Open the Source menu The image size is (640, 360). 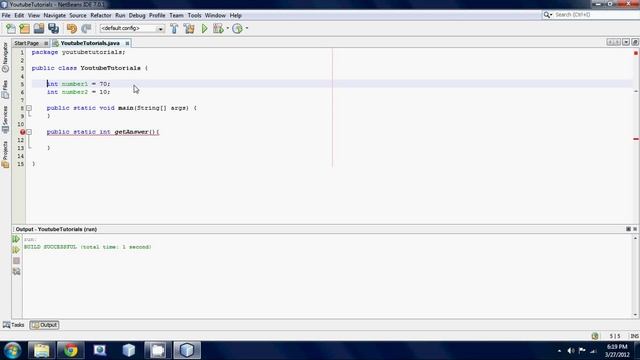[78, 16]
